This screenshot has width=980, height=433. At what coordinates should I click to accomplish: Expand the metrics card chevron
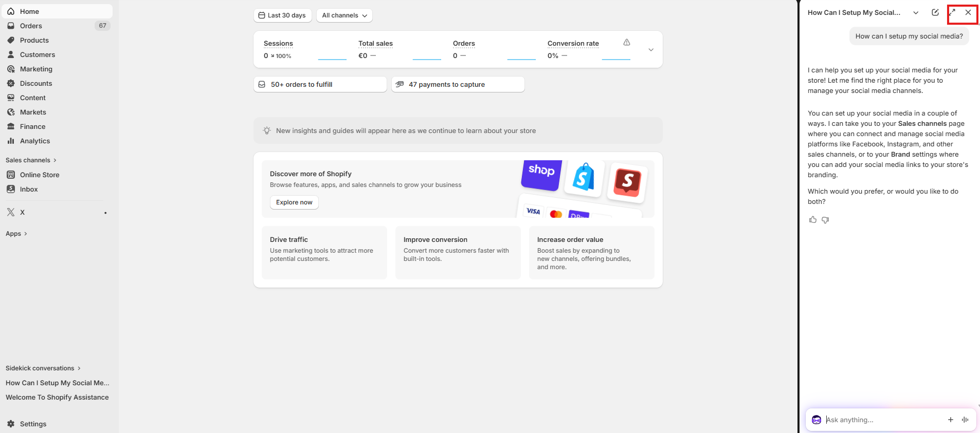click(651, 50)
